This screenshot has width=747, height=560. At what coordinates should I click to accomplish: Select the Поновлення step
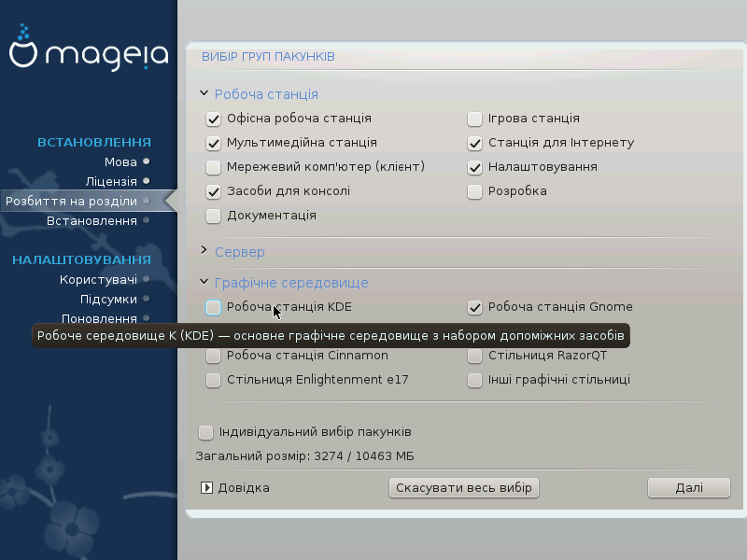pos(99,318)
